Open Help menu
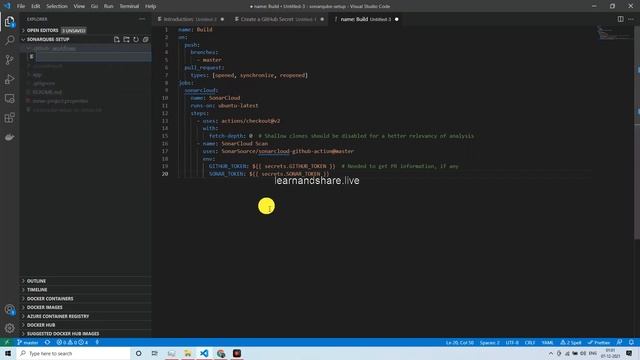640x360 pixels. (151, 6)
